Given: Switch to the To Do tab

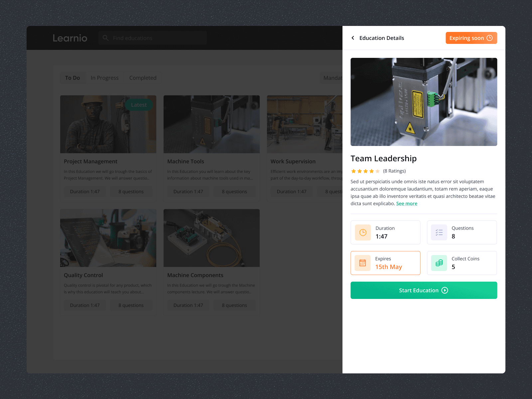Looking at the screenshot, I should point(72,78).
